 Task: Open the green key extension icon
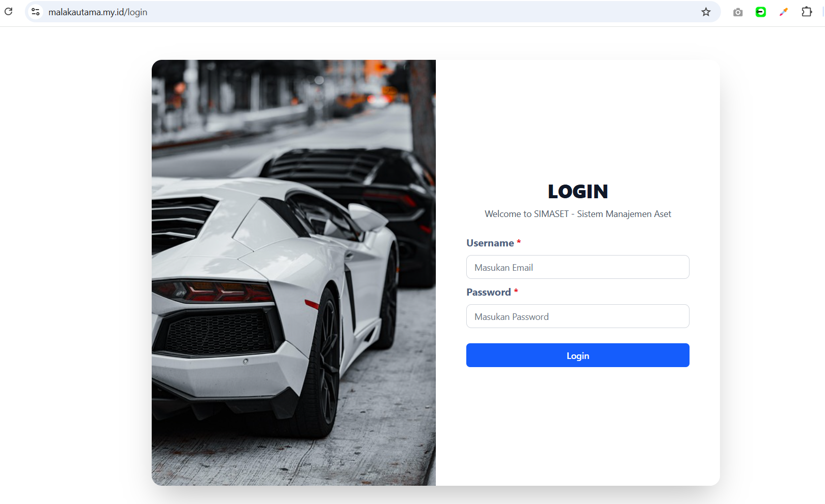point(761,12)
